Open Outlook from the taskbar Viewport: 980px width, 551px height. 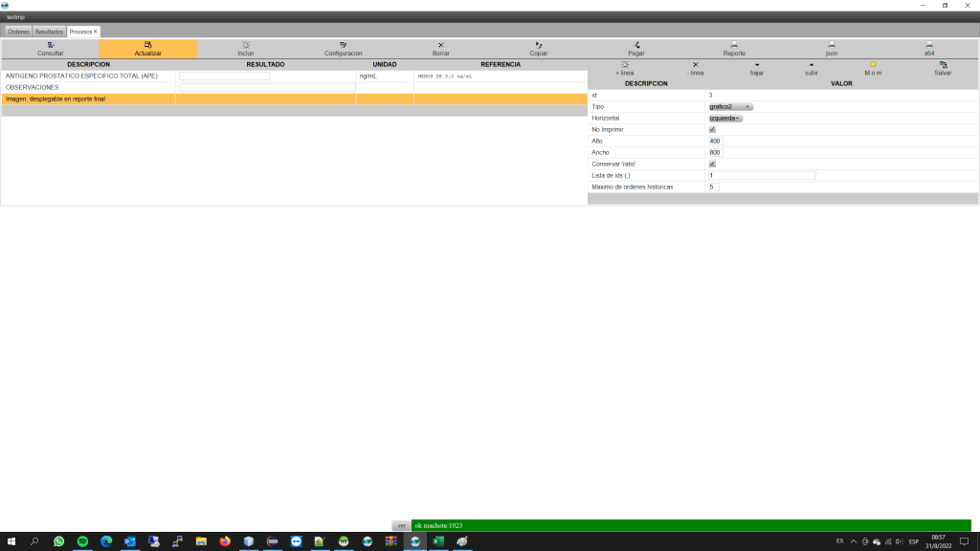coord(130,541)
